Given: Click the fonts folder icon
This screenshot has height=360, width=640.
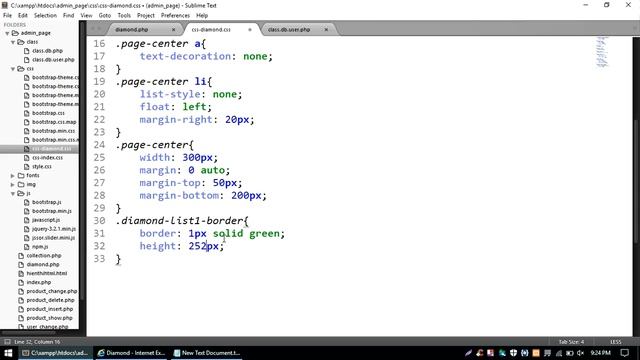Looking at the screenshot, I should point(21,176).
